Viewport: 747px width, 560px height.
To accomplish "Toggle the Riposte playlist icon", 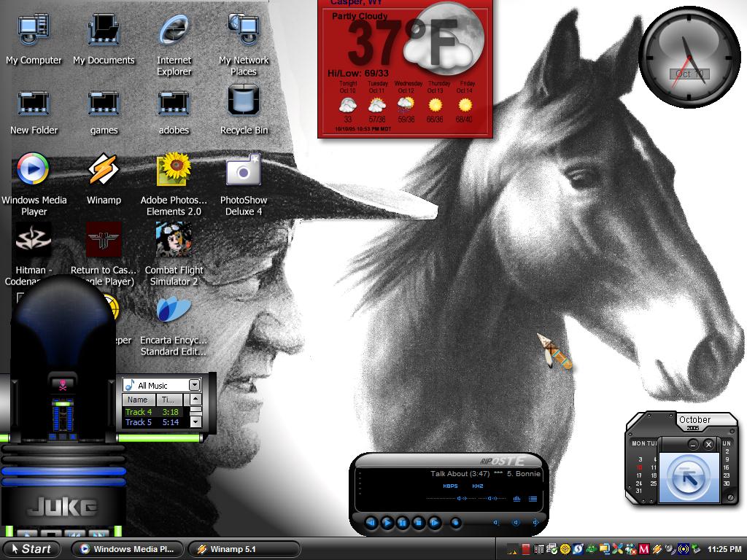I will point(533,499).
